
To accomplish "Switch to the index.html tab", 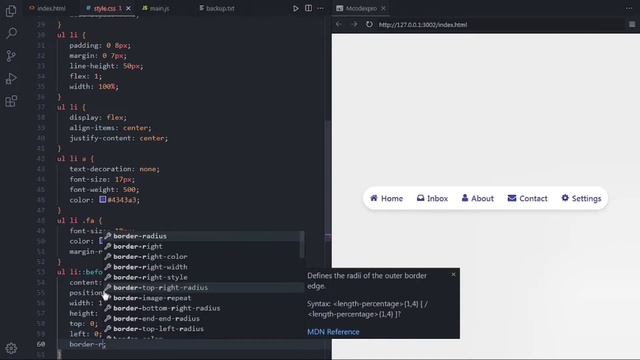I will click(47, 8).
